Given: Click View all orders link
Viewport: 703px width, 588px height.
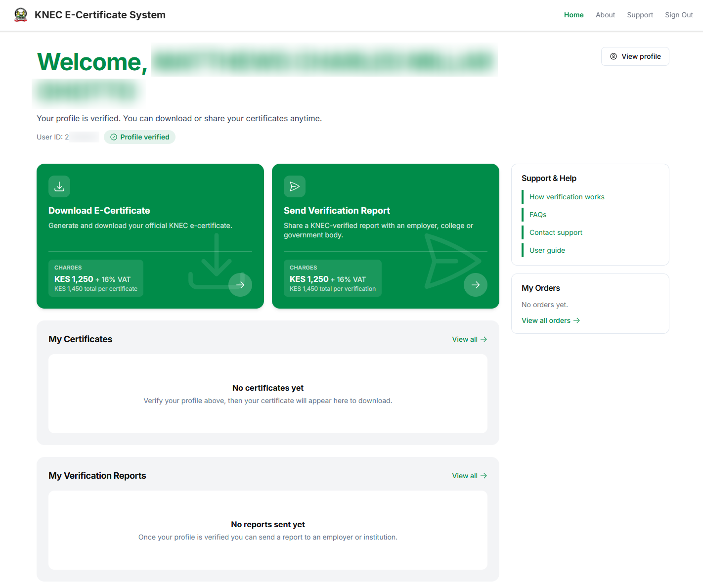Looking at the screenshot, I should [551, 320].
